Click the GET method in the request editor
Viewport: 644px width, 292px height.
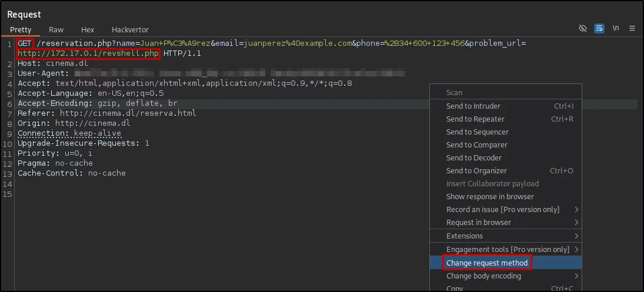click(25, 43)
